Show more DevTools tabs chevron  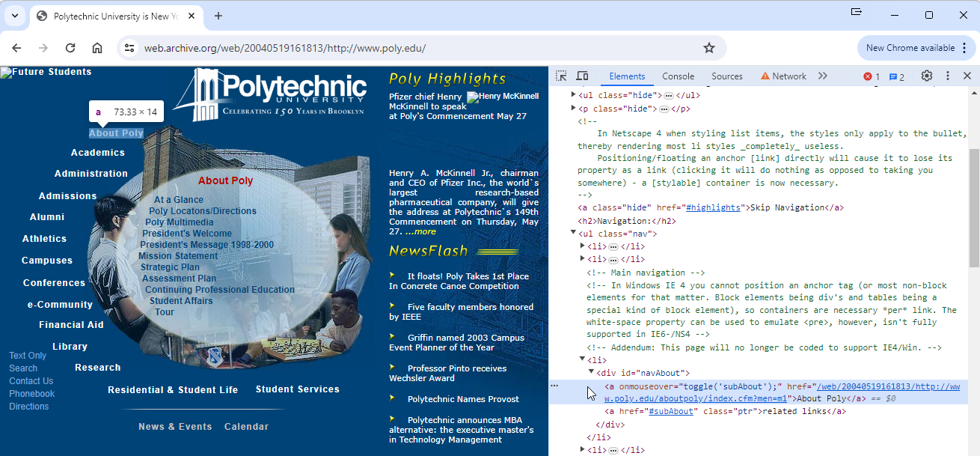pyautogui.click(x=823, y=76)
